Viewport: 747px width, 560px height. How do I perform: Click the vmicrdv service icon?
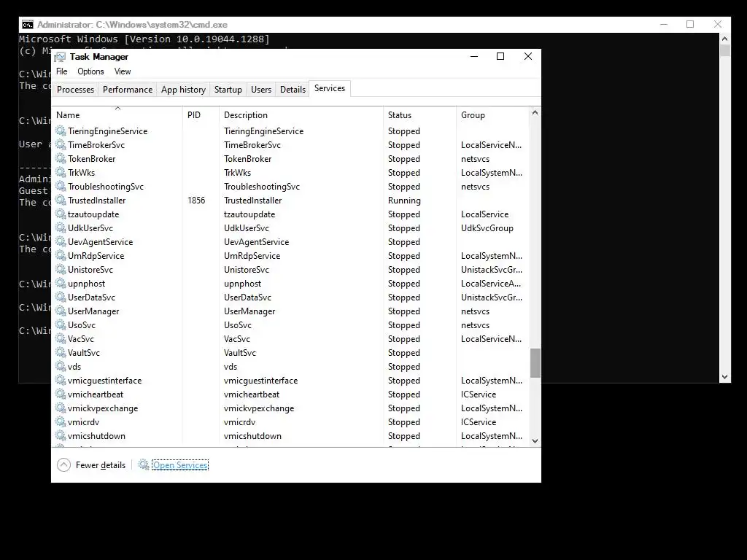point(61,421)
